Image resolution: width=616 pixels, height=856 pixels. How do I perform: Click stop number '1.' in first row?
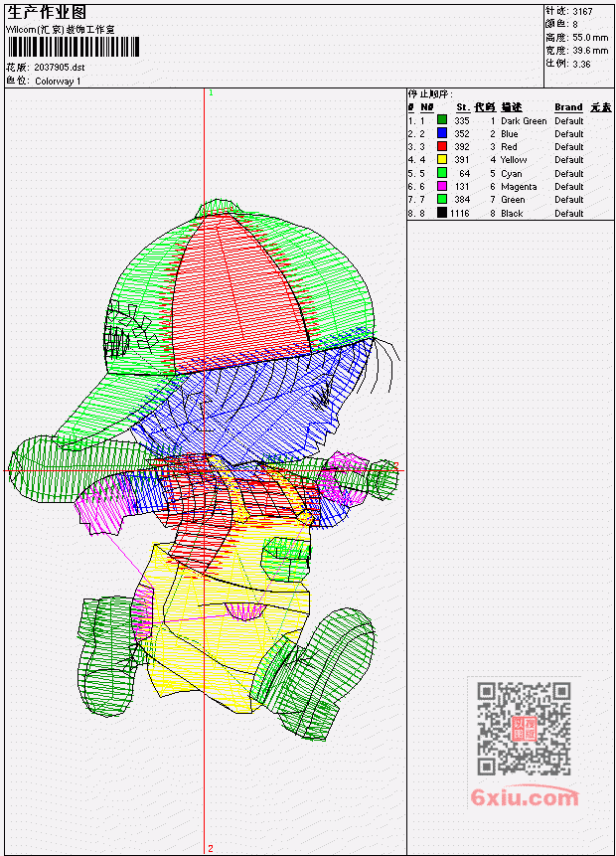coord(411,120)
